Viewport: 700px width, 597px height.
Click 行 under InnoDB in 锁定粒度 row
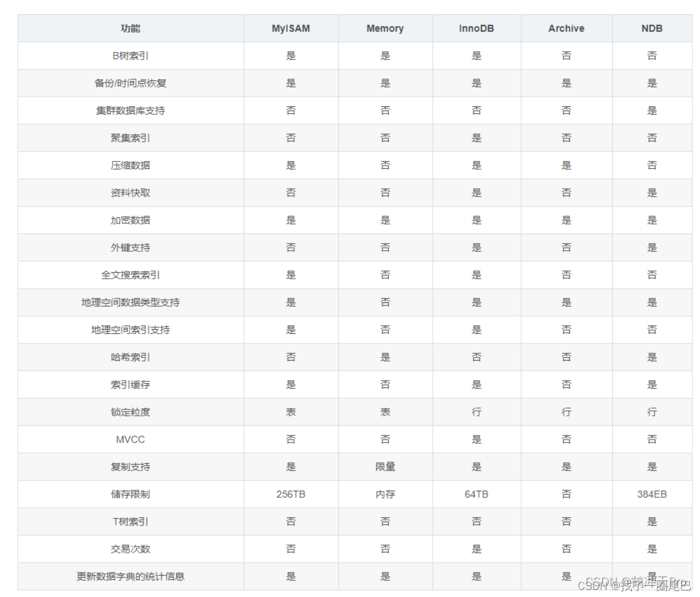[476, 412]
